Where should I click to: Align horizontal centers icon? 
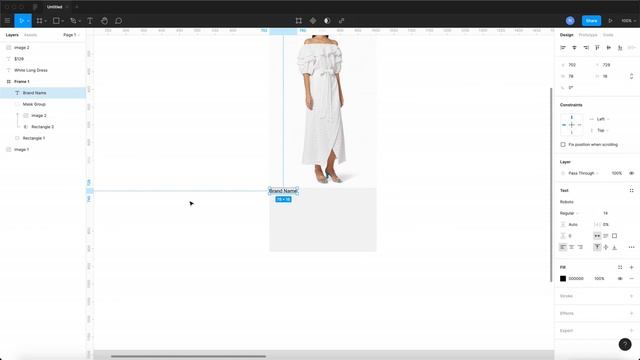click(x=574, y=48)
